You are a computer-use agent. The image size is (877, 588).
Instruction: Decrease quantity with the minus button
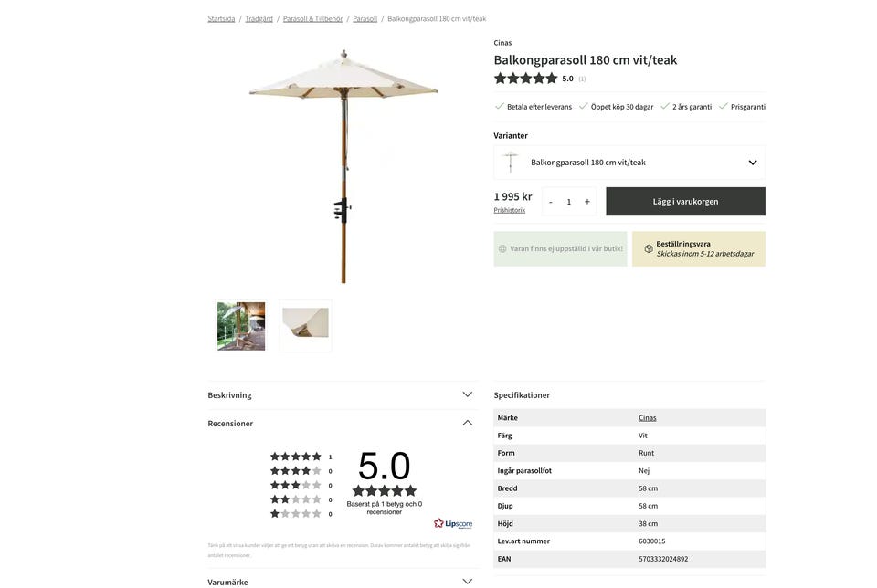549,199
